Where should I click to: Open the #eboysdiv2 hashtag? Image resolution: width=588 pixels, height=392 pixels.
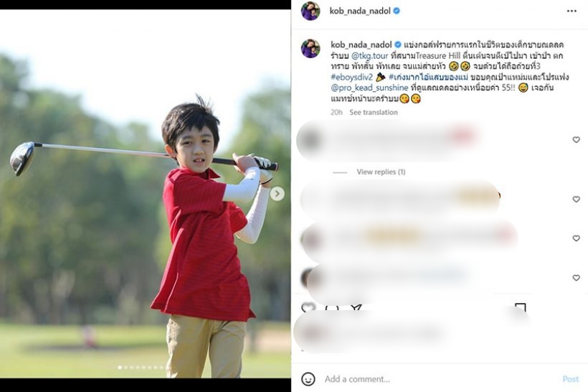[352, 77]
